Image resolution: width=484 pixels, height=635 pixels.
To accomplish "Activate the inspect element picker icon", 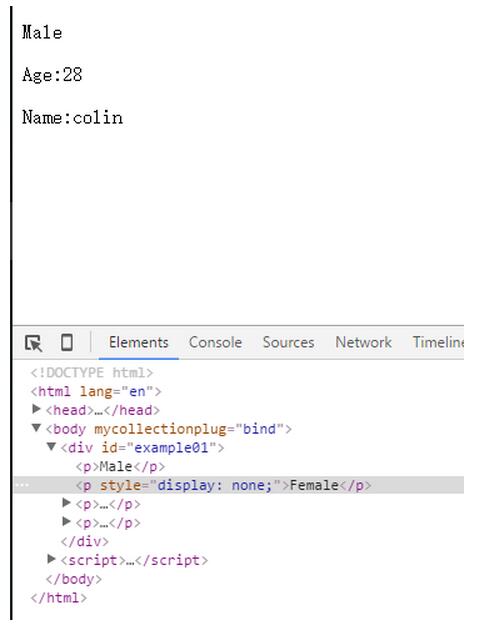I will (34, 343).
